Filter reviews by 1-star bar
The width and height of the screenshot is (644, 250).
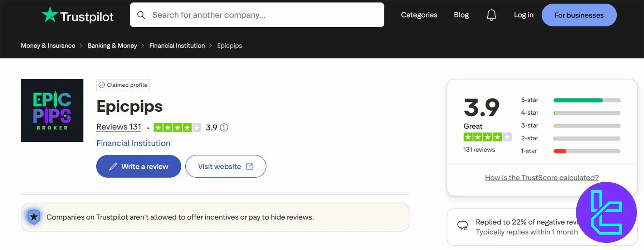587,151
